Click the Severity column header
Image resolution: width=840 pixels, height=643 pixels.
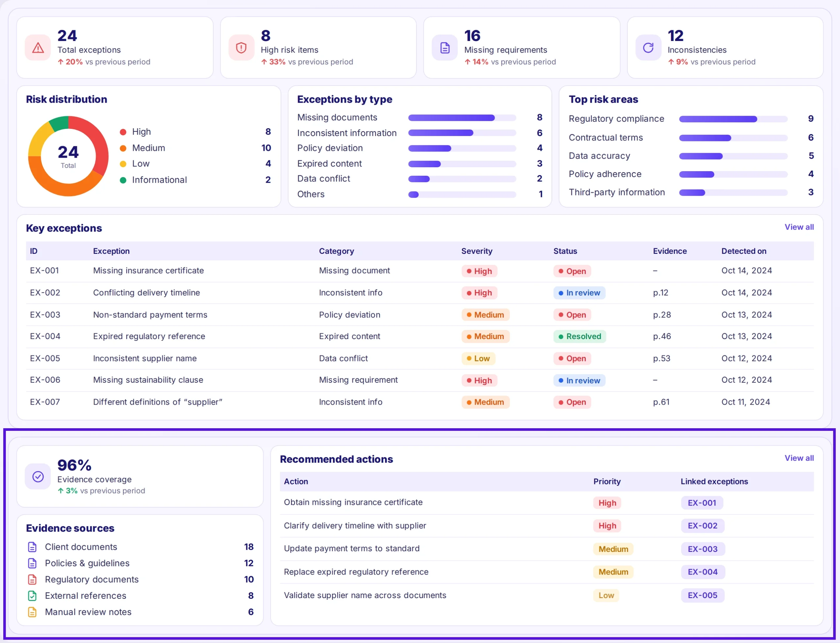(476, 251)
